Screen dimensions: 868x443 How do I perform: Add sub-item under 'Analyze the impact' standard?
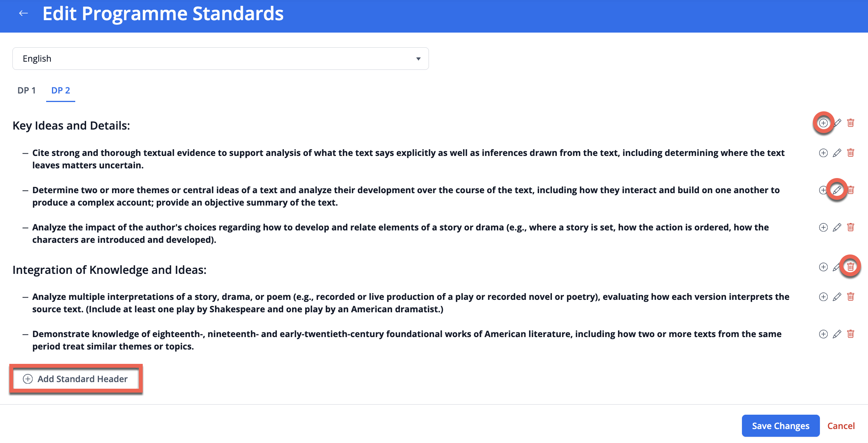[x=823, y=227]
